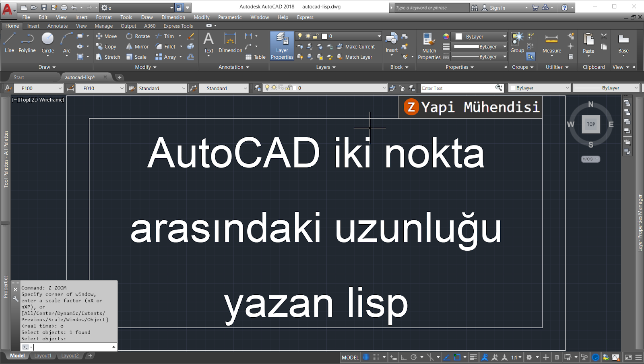Viewport: 644px width, 364px height.
Task: Open the Group tool
Action: pos(517,43)
